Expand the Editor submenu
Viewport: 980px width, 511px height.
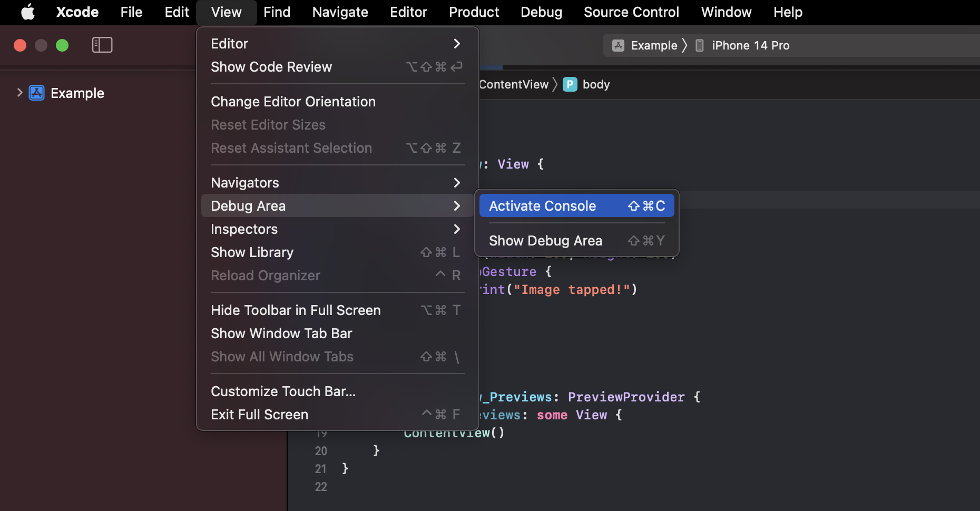(337, 44)
